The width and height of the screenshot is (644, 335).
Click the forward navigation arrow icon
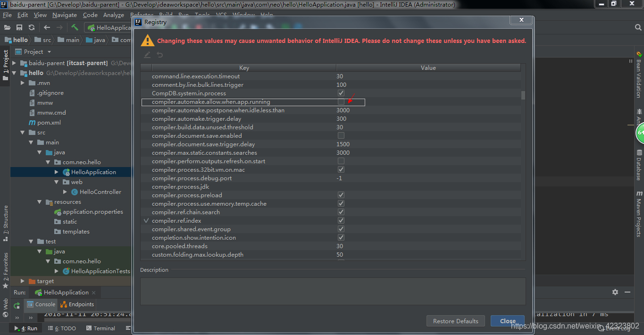tap(59, 27)
